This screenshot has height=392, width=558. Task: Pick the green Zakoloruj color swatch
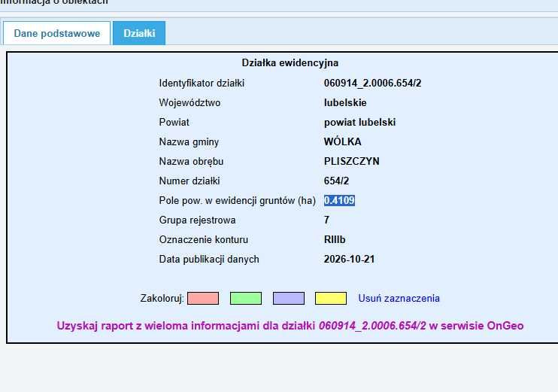(x=246, y=299)
